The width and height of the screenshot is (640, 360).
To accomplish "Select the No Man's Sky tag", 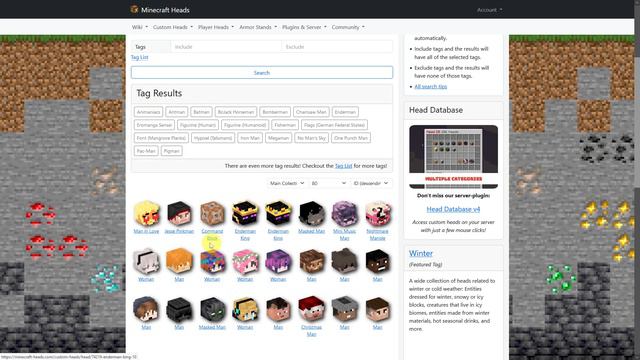I will coord(311,138).
